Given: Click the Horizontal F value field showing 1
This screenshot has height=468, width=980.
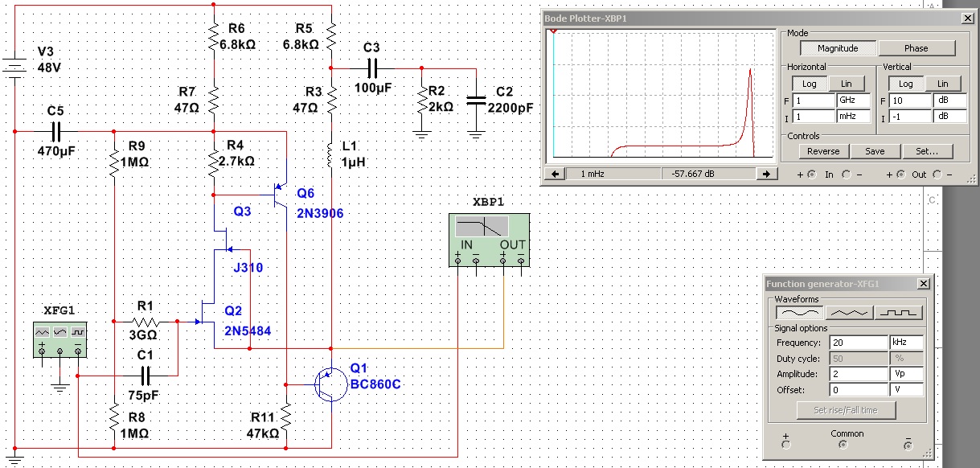Looking at the screenshot, I should point(814,101).
